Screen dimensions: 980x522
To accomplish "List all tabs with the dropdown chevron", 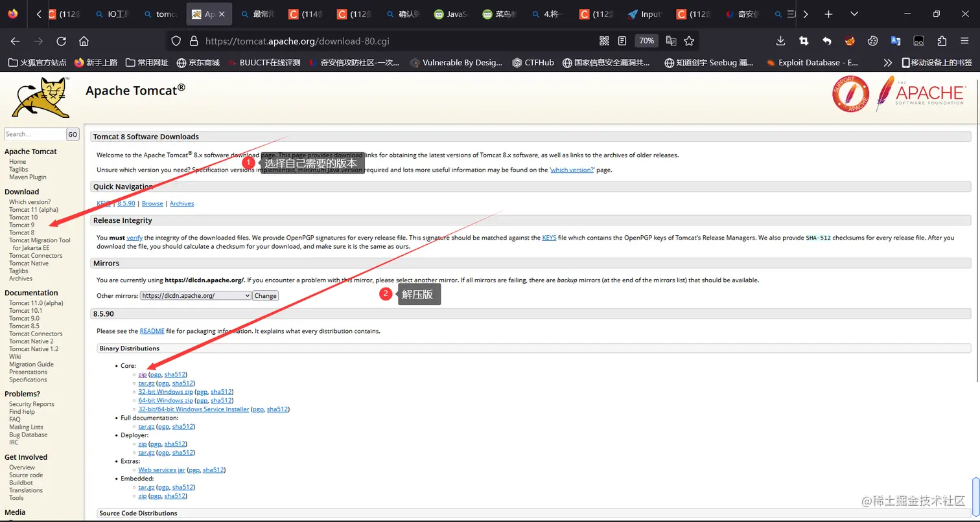I will 854,14.
